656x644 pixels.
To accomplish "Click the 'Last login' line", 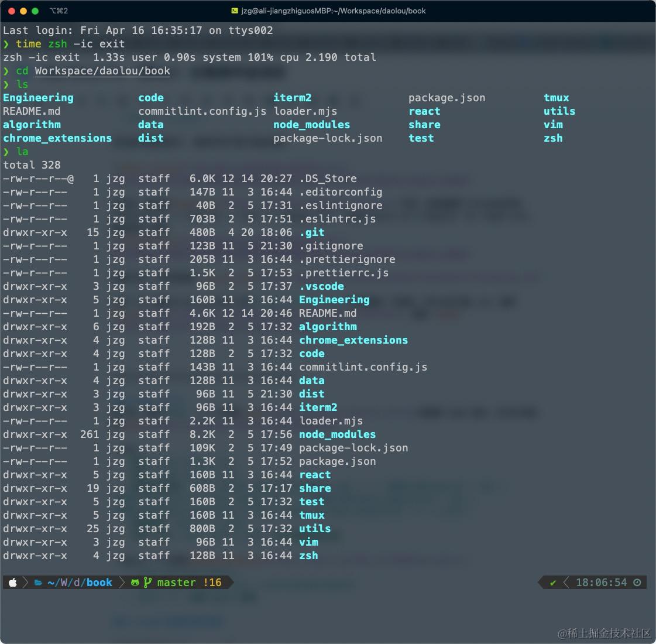I will coord(138,30).
